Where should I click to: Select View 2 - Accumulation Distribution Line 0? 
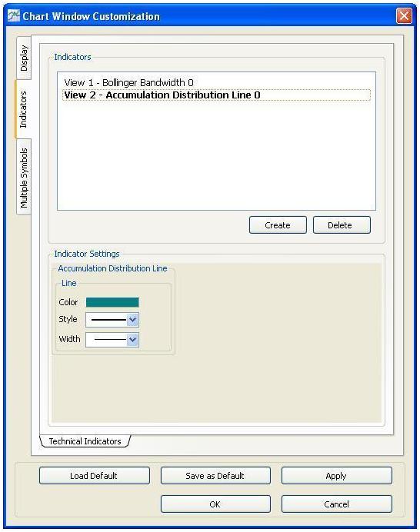(x=216, y=95)
